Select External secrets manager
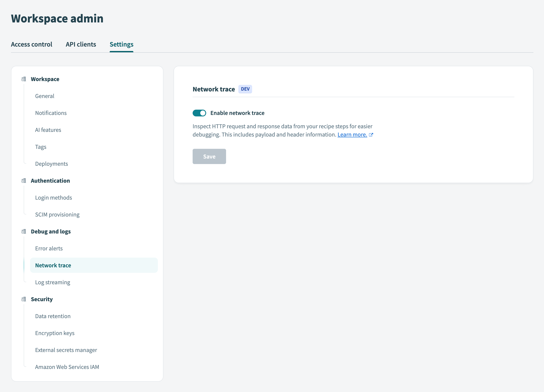This screenshot has height=392, width=544. (x=66, y=350)
